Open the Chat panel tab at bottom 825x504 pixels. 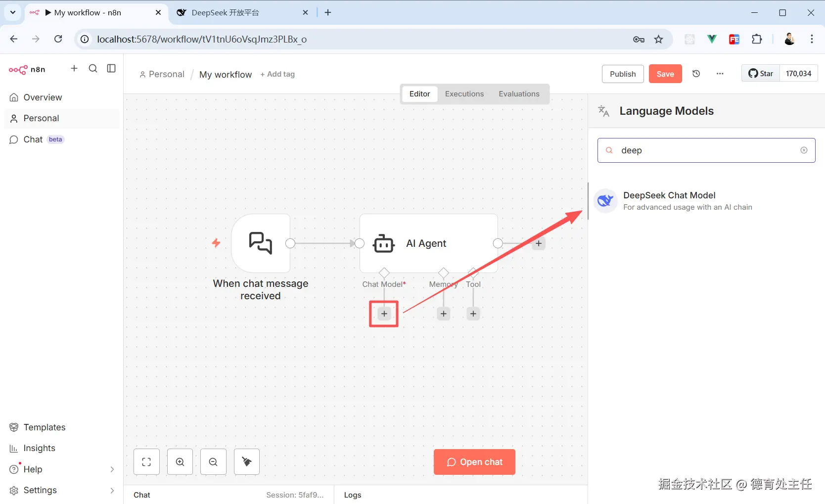click(x=142, y=495)
